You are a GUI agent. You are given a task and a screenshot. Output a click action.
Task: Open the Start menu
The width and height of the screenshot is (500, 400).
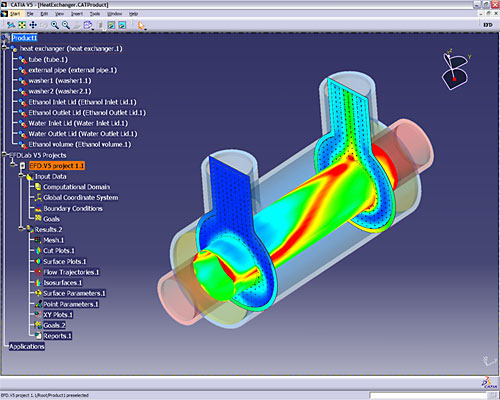15,14
